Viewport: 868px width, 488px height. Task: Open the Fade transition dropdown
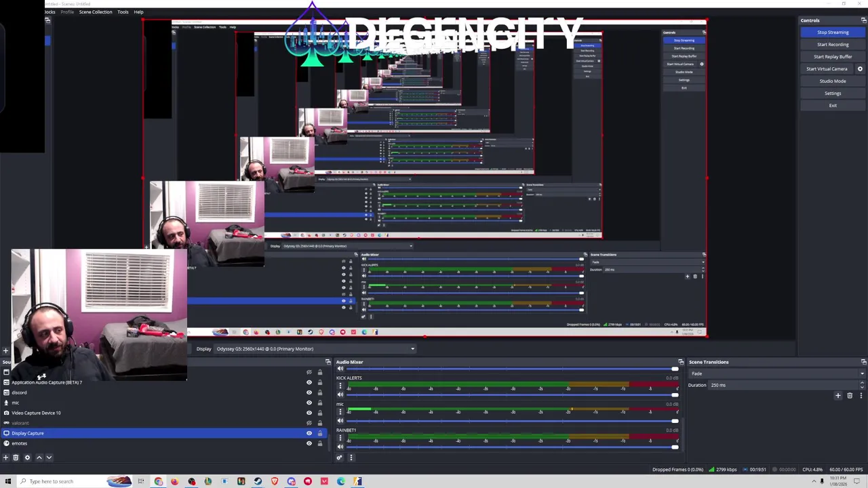pyautogui.click(x=778, y=373)
